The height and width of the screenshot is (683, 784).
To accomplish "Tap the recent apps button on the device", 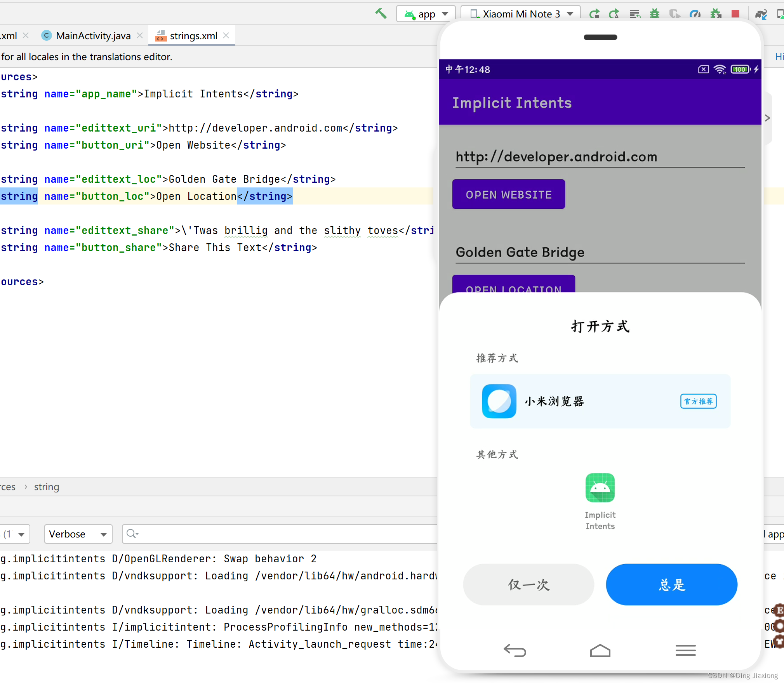I will click(685, 651).
